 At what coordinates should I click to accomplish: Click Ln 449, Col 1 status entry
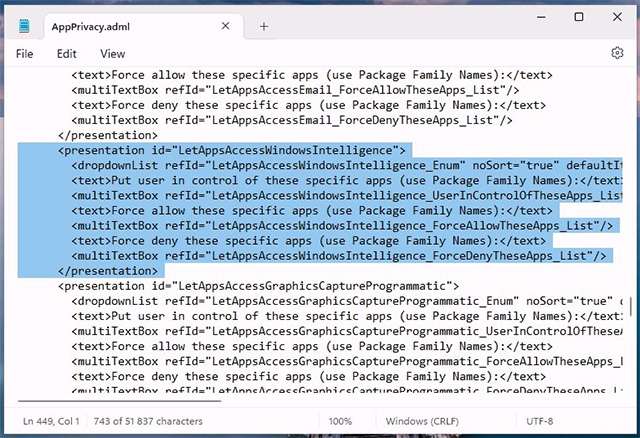(x=51, y=421)
